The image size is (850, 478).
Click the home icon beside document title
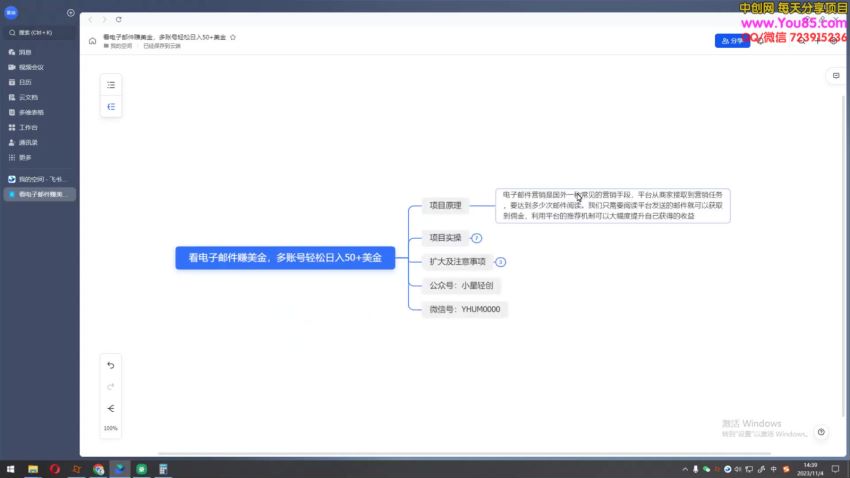(x=92, y=41)
